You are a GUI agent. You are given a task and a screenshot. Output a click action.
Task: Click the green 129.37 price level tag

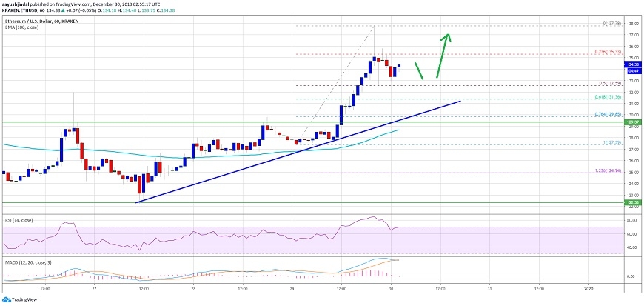click(x=632, y=122)
